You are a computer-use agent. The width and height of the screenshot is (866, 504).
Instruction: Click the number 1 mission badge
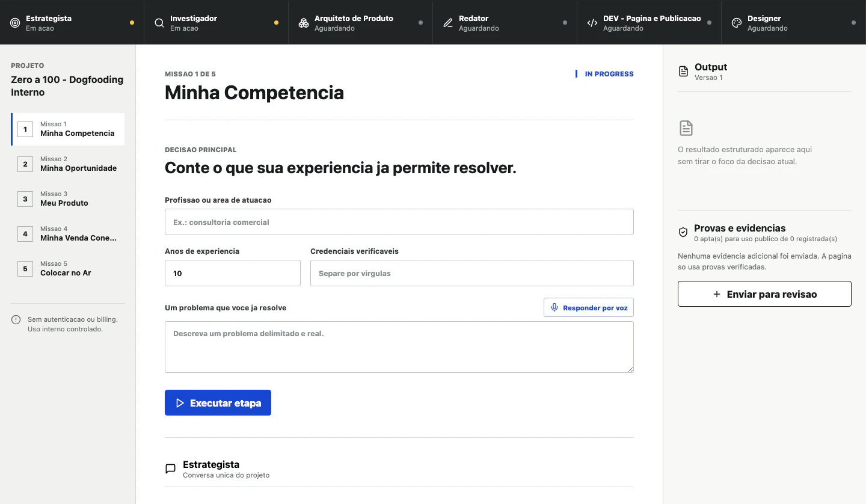click(25, 129)
